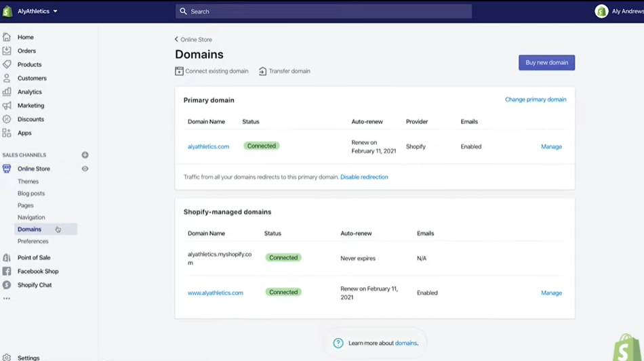Click Change primary domain link
This screenshot has height=361, width=644.
tap(536, 100)
